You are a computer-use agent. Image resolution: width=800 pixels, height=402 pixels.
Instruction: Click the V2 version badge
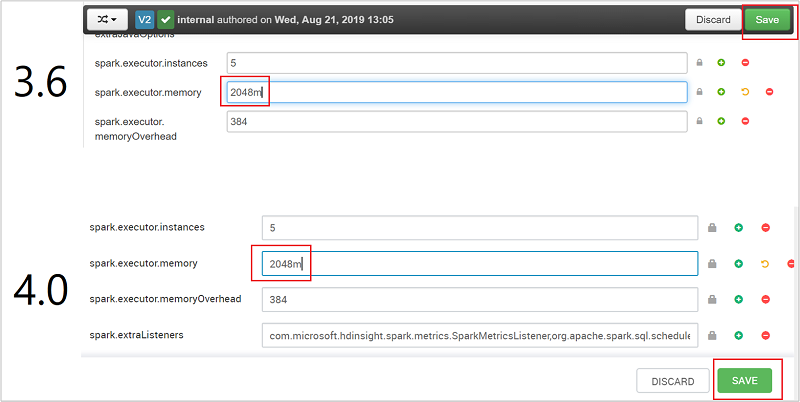point(145,20)
